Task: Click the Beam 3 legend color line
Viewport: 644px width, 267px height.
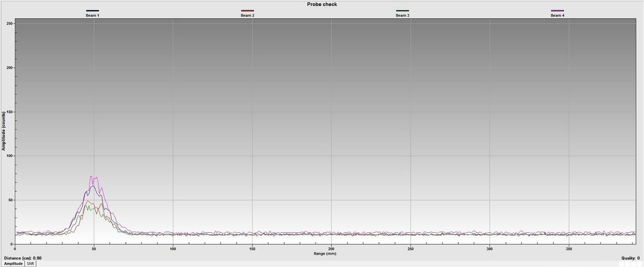Action: pyautogui.click(x=402, y=10)
